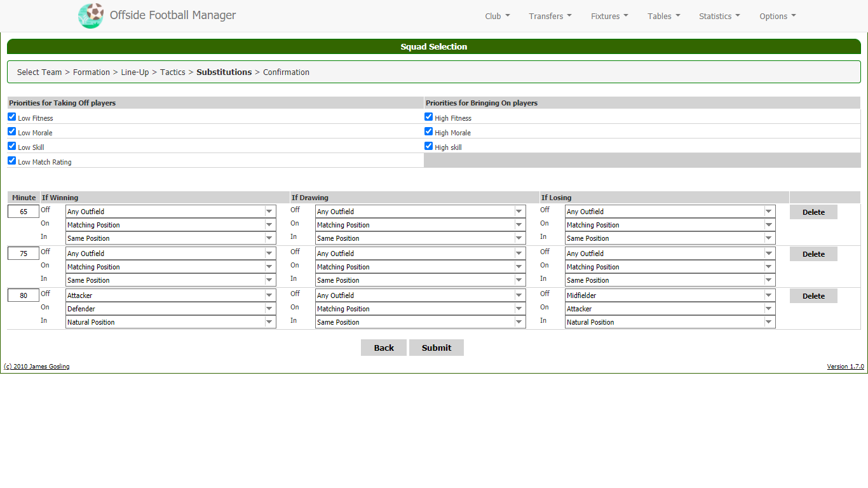This screenshot has height=488, width=868.
Task: Open the Club menu
Action: 497,17
